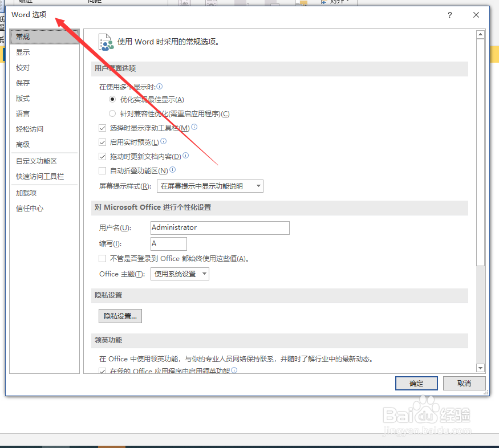Open the 信任中心 category
Image resolution: width=499 pixels, height=448 pixels.
click(30, 209)
